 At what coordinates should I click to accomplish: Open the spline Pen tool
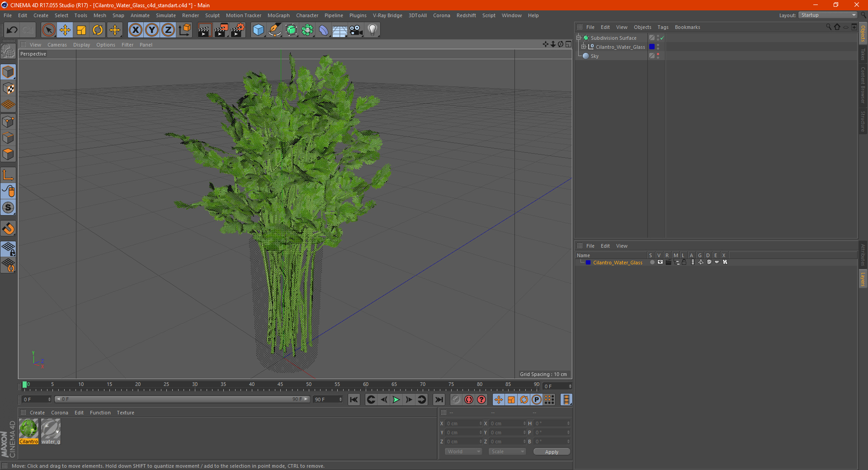coord(274,30)
